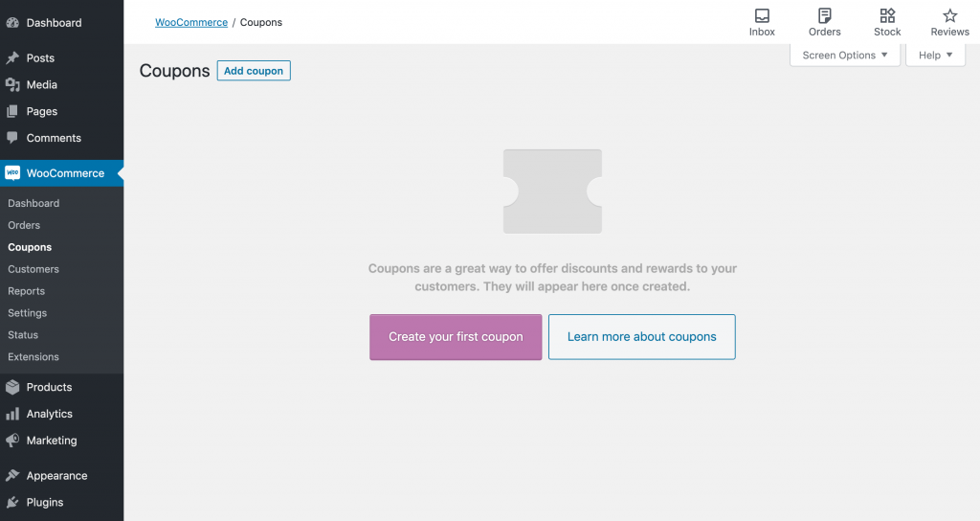Click the Dashboard gauge icon in sidebar
Image resolution: width=980 pixels, height=521 pixels.
coord(12,23)
